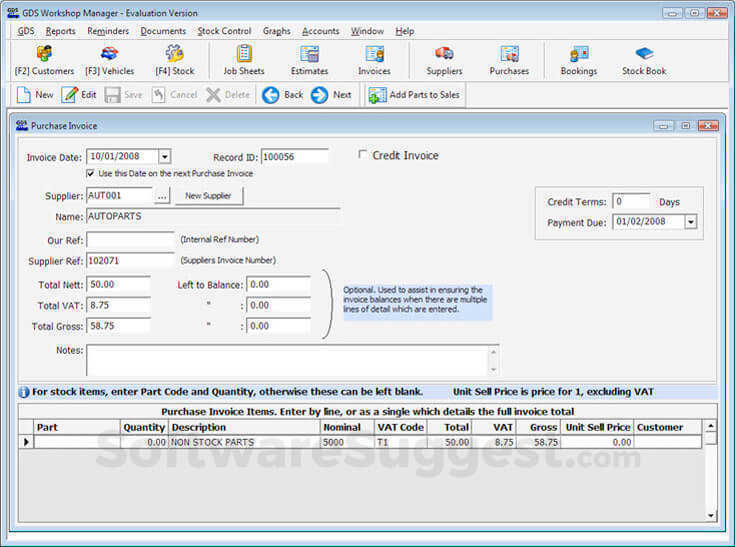Click the New Supplier button
This screenshot has width=735, height=547.
click(209, 196)
